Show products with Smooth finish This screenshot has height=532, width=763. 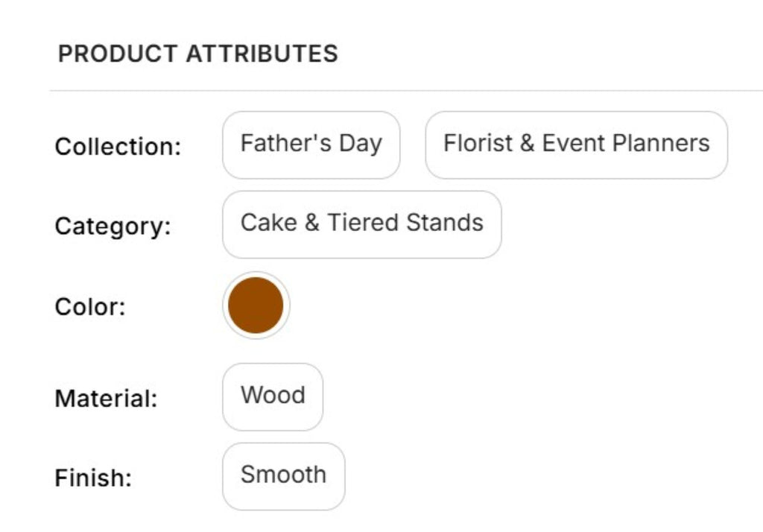tap(283, 475)
